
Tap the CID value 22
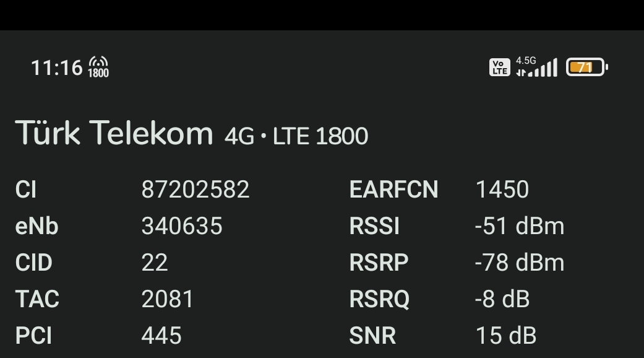[x=155, y=263]
